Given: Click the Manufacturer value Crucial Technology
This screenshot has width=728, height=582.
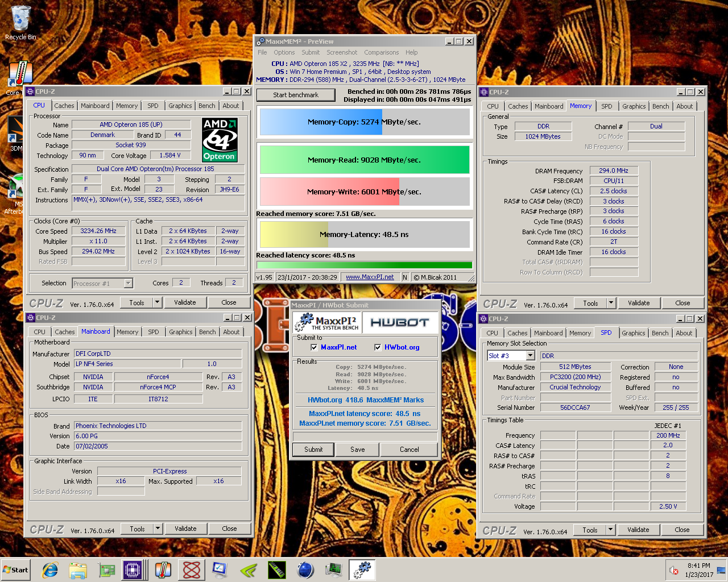Looking at the screenshot, I should click(575, 387).
